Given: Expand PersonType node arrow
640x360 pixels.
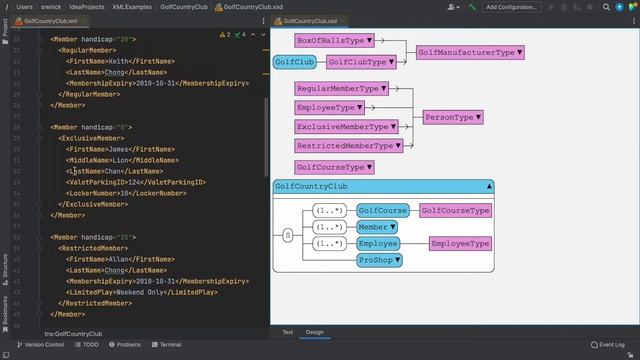Looking at the screenshot, I should pos(478,117).
